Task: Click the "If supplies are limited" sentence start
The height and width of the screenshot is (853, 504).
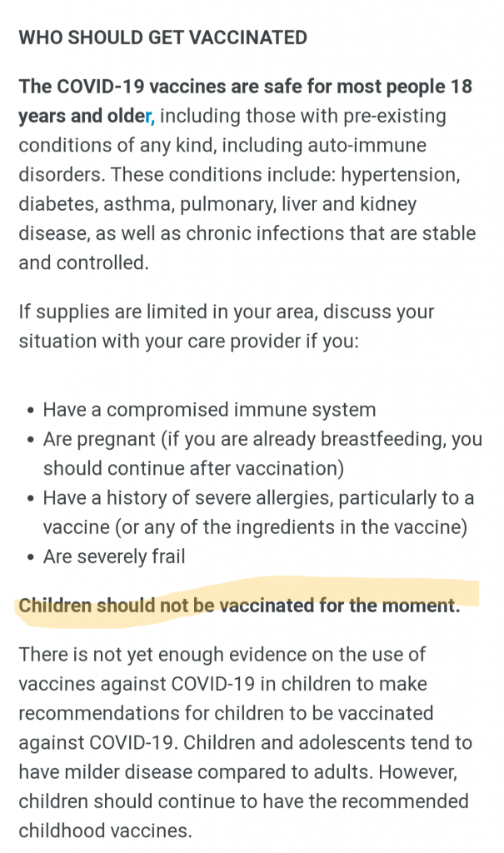Action: tap(108, 312)
